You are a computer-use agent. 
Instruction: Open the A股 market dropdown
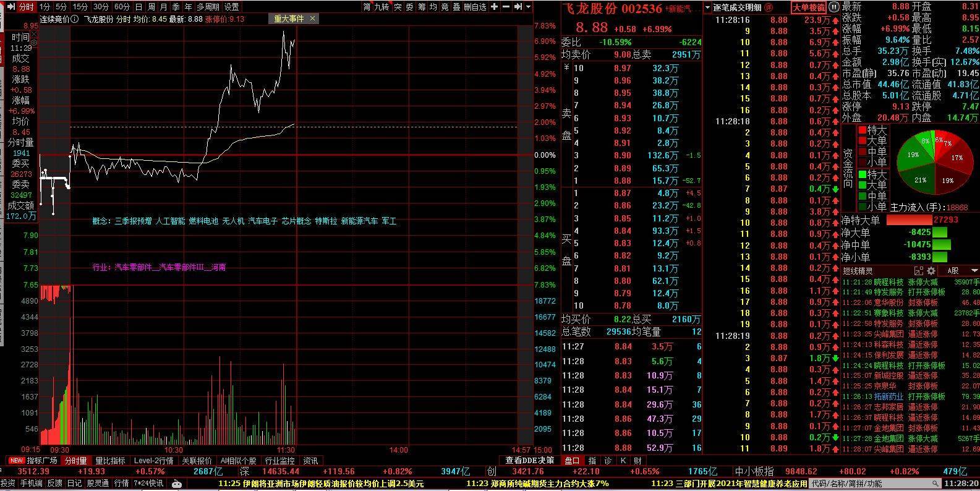[x=959, y=271]
